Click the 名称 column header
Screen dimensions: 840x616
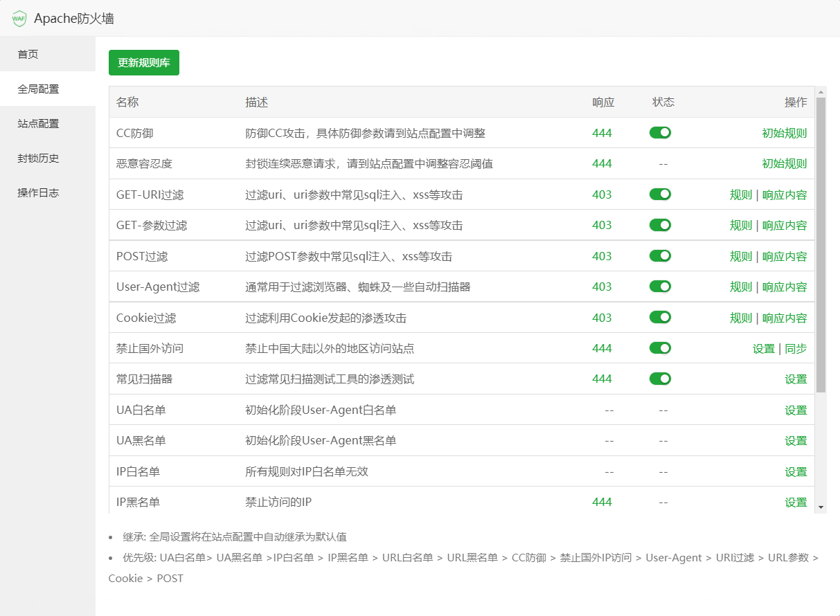click(x=127, y=102)
